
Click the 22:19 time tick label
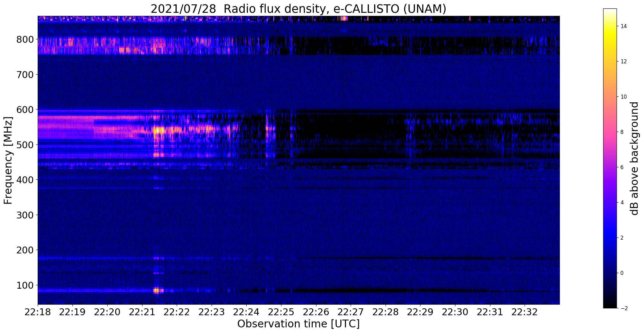click(x=73, y=312)
